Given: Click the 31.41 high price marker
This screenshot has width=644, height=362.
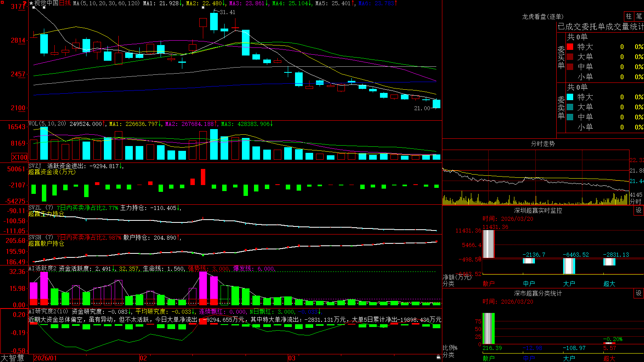Looking at the screenshot, I should click(227, 12).
